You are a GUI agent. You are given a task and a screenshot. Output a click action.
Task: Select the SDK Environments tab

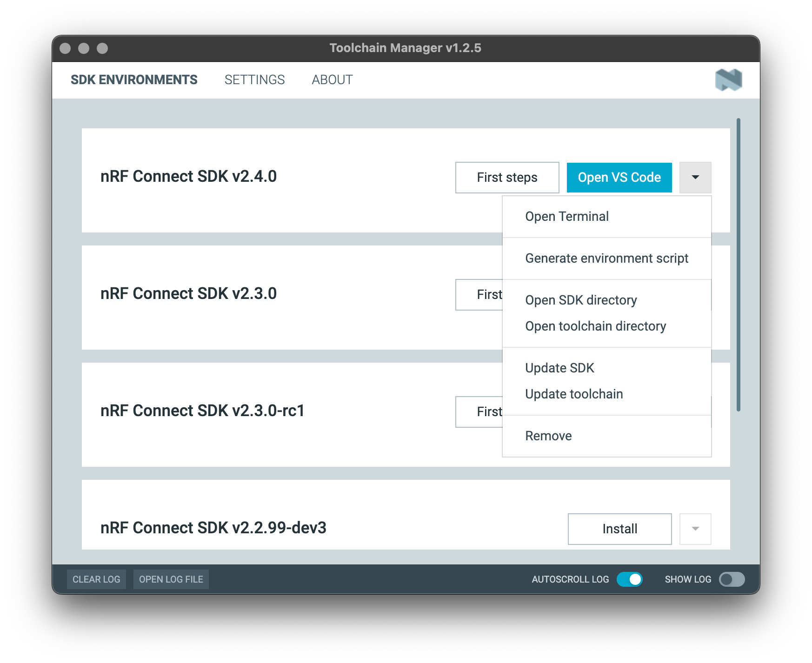(134, 80)
